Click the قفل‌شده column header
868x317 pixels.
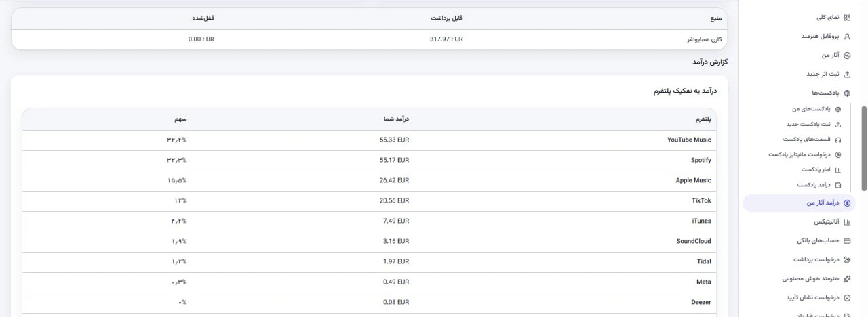[x=202, y=18]
